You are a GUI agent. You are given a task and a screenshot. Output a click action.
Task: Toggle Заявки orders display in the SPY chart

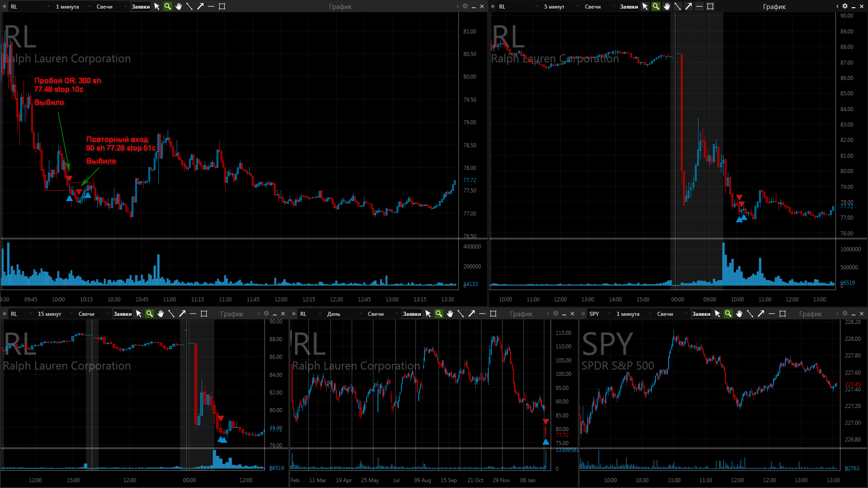(701, 314)
